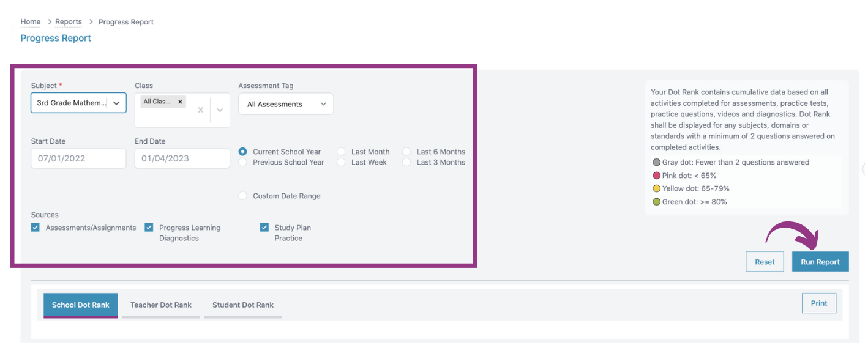The width and height of the screenshot is (868, 356).
Task: Select Previous School Year radio option
Action: (243, 162)
